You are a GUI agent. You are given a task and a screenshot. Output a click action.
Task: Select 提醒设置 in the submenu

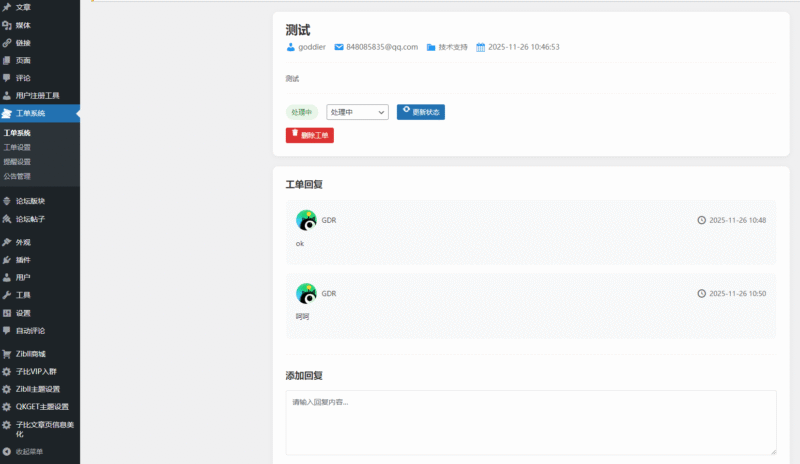[x=17, y=161]
